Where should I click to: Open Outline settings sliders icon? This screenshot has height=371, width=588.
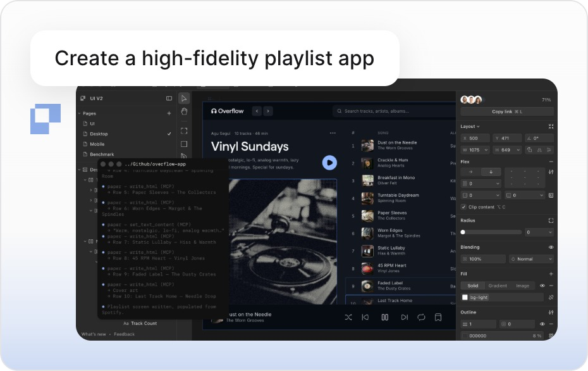[x=551, y=312]
